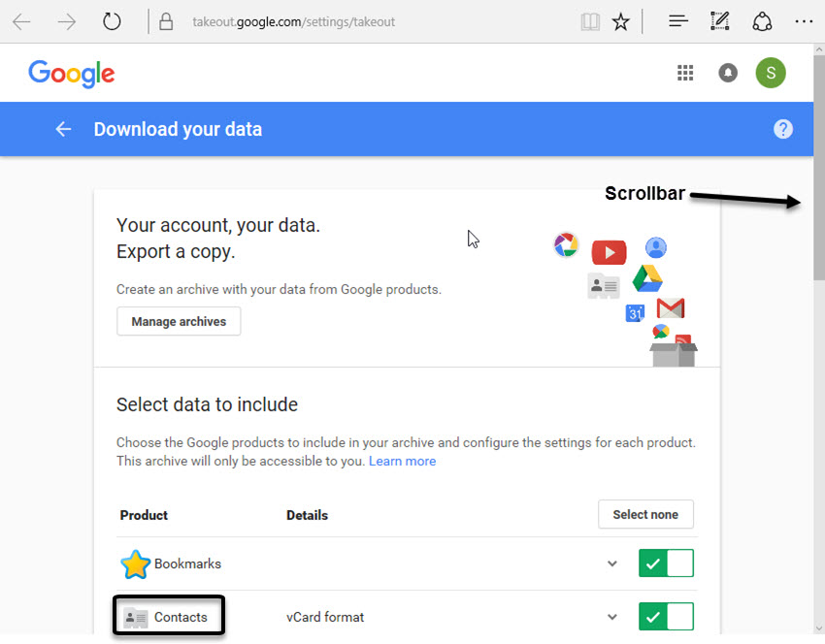Expand Contacts vCard format chevron
825x644 pixels.
click(x=611, y=617)
